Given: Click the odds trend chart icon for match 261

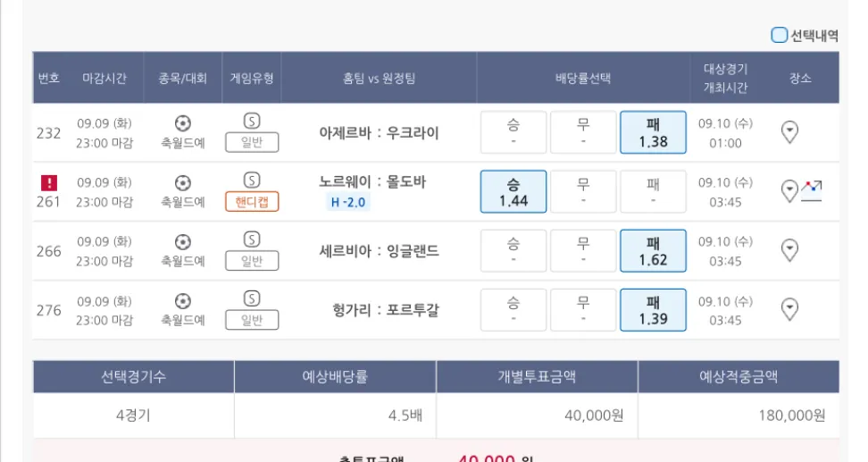Looking at the screenshot, I should (x=812, y=189).
